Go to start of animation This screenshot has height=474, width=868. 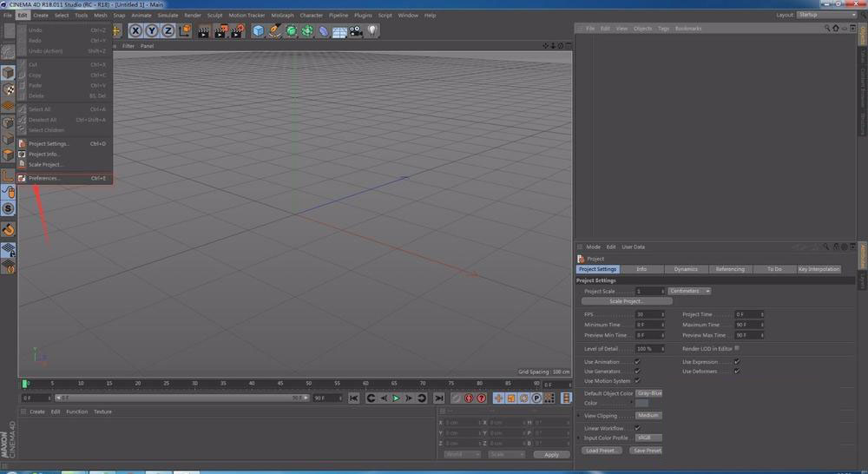tap(354, 398)
